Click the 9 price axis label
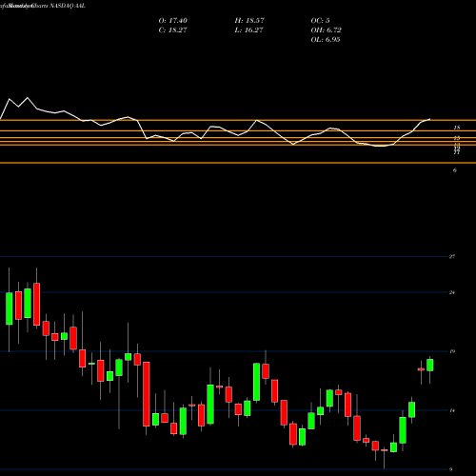Viewport: 476px width, 476px height. pyautogui.click(x=451, y=469)
